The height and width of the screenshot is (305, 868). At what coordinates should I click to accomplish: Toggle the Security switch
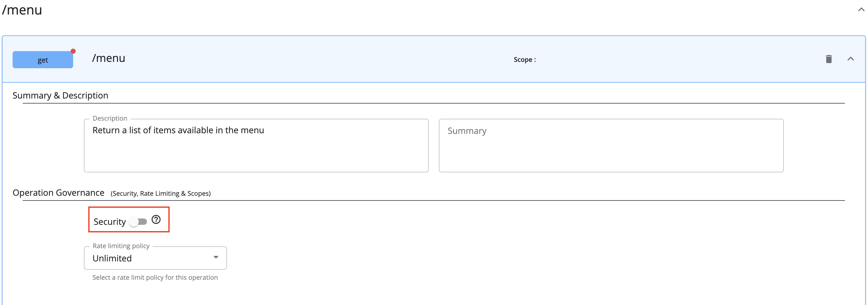pos(138,222)
